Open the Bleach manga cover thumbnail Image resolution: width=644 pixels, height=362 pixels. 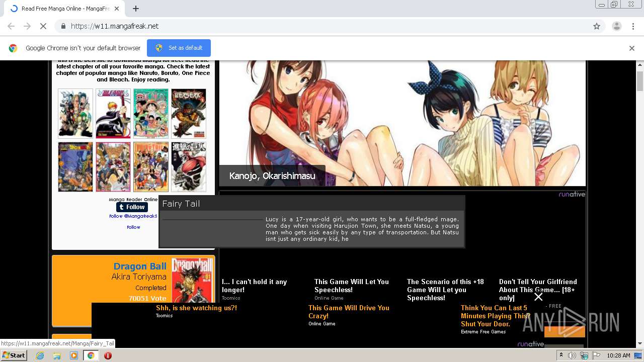(x=113, y=114)
